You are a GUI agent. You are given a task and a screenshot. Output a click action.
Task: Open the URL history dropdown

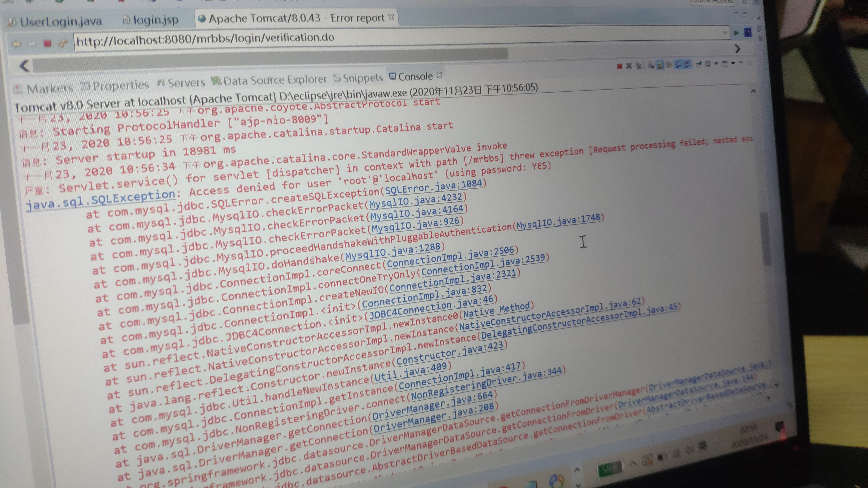(x=725, y=33)
